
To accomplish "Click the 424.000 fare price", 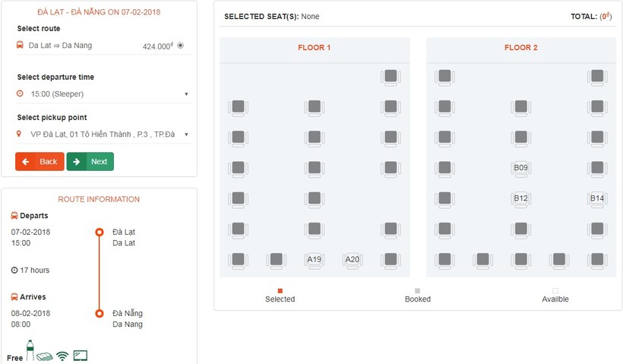I will [158, 46].
